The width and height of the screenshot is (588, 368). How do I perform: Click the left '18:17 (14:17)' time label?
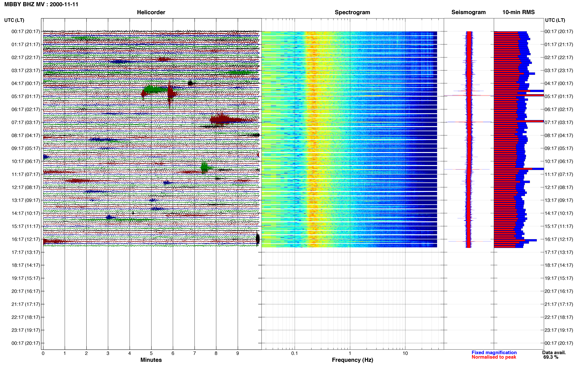point(26,265)
